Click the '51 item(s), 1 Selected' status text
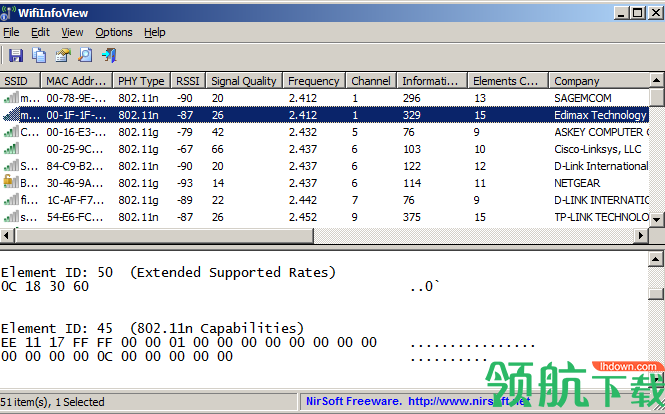 pyautogui.click(x=52, y=402)
